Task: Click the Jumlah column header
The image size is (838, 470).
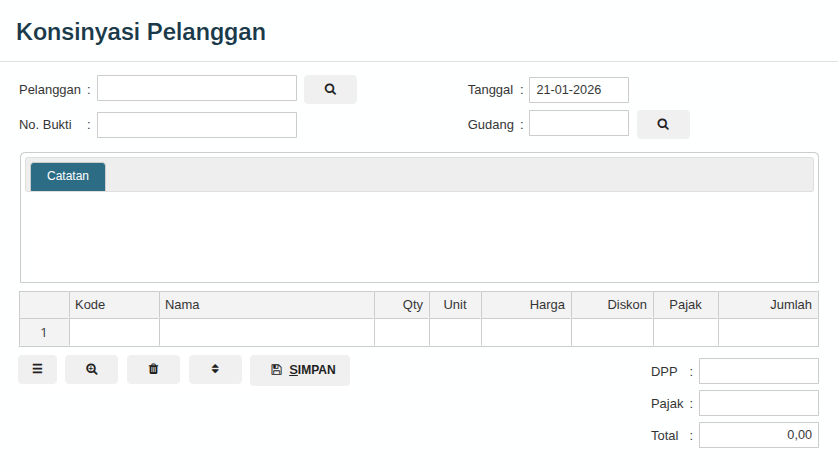Action: tap(769, 305)
